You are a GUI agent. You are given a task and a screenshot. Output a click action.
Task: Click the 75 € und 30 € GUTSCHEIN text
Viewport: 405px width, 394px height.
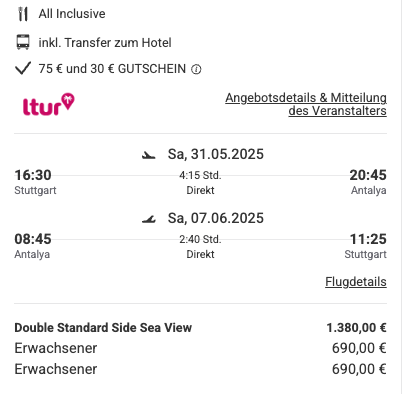coord(112,69)
